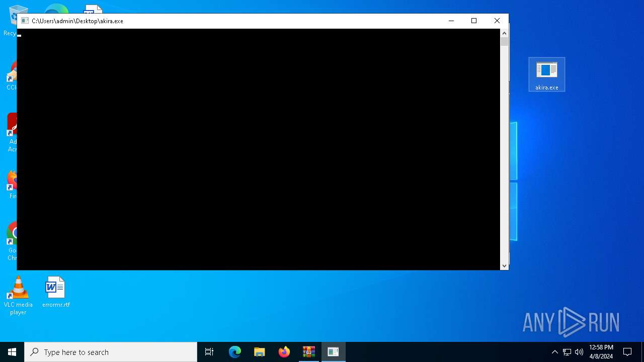Click the console title bar path text
Viewport: 644px width, 362px height.
77,21
